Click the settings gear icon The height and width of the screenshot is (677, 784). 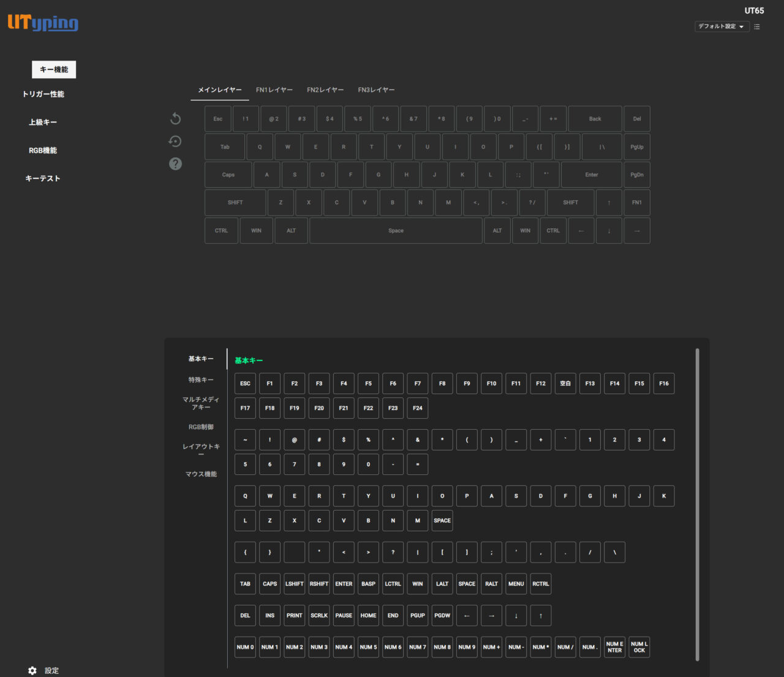pos(32,670)
